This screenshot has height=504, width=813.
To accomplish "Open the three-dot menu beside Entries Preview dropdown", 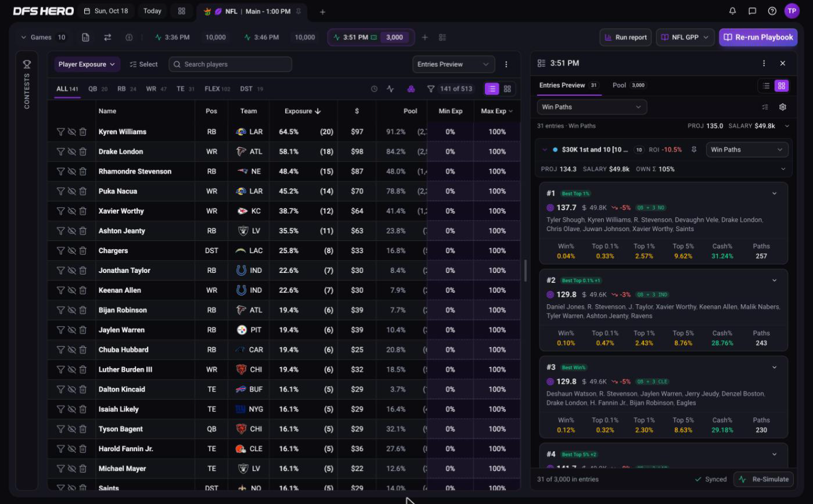I will pyautogui.click(x=506, y=64).
